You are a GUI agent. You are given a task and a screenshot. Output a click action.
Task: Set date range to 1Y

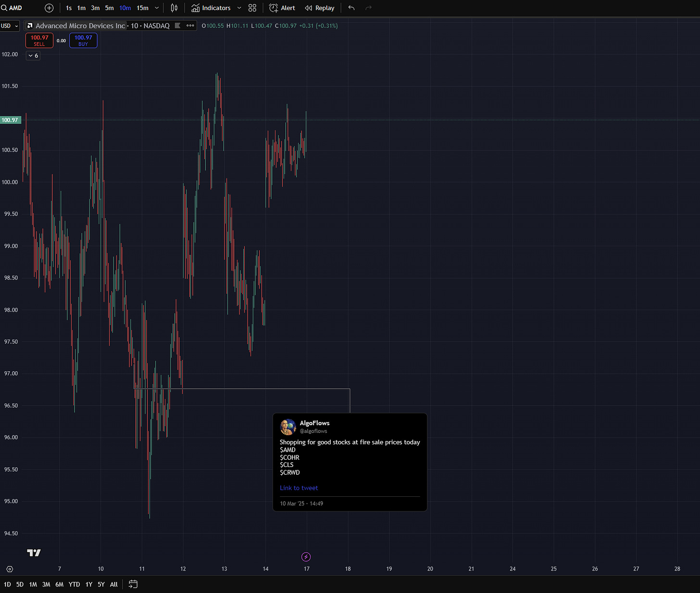pyautogui.click(x=89, y=584)
